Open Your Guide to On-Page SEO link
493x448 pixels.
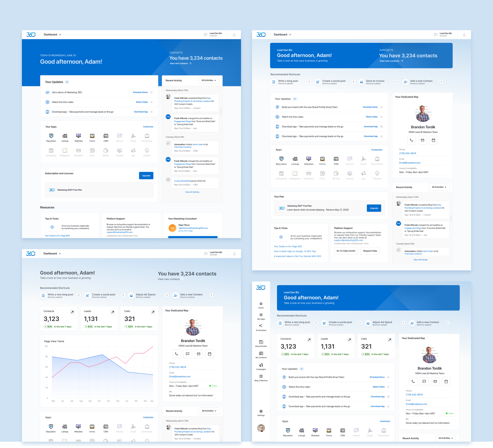tap(288, 246)
